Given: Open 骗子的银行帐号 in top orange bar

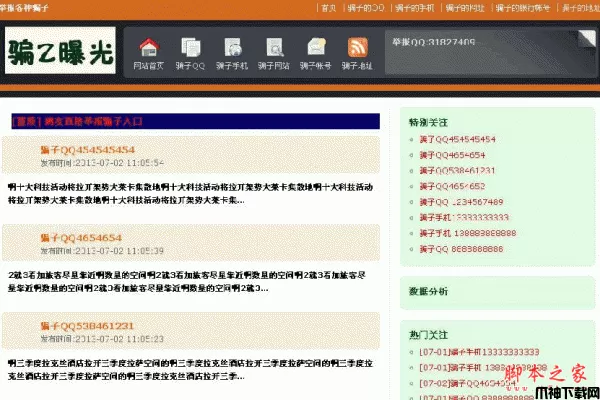Looking at the screenshot, I should tap(523, 8).
